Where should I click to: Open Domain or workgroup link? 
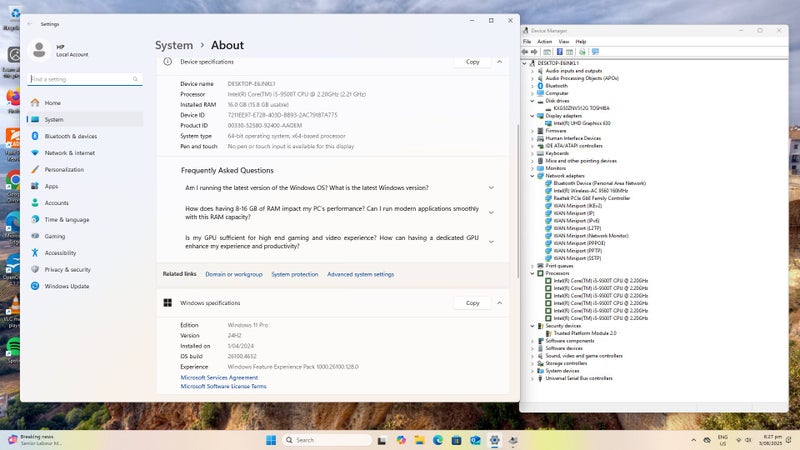(x=234, y=274)
